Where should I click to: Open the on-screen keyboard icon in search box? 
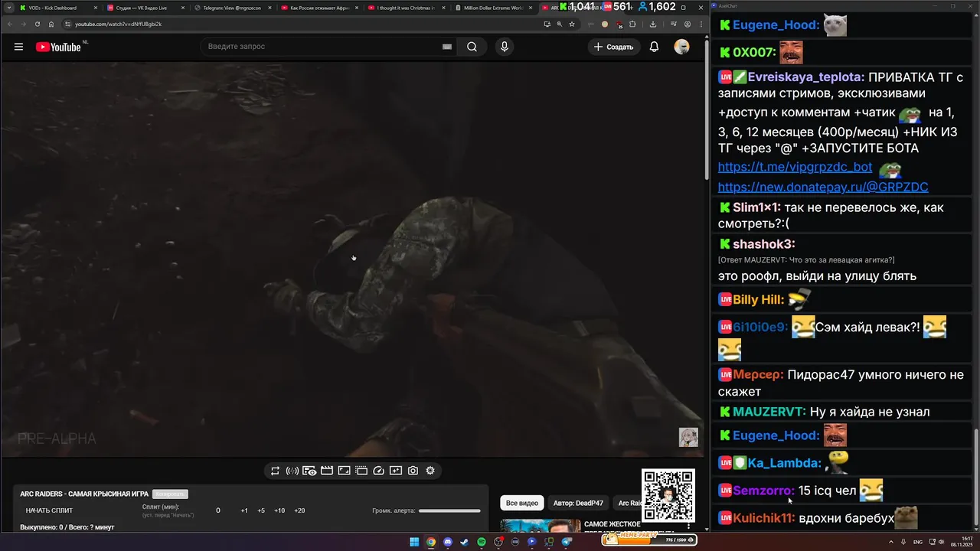click(446, 47)
